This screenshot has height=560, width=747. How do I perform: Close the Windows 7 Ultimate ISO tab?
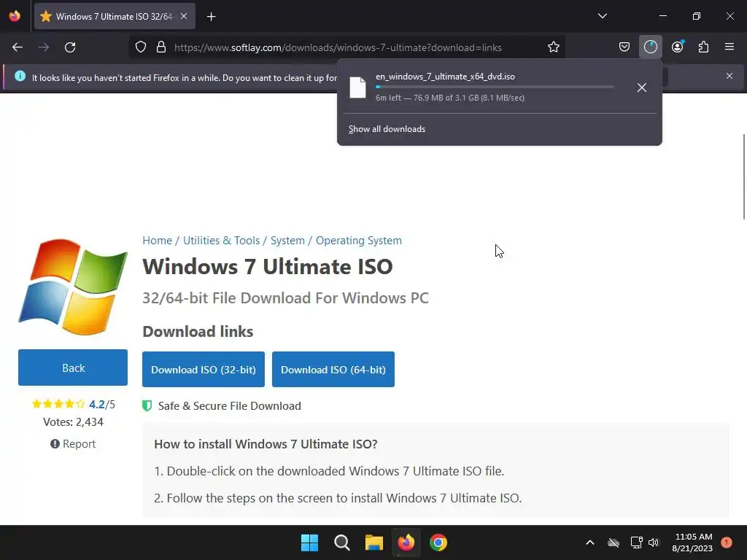click(184, 16)
